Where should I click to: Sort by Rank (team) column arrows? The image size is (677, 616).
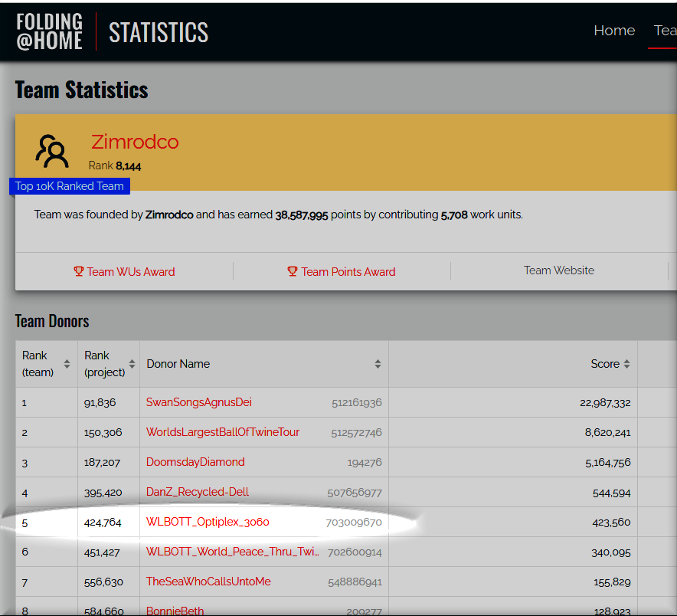pos(67,364)
